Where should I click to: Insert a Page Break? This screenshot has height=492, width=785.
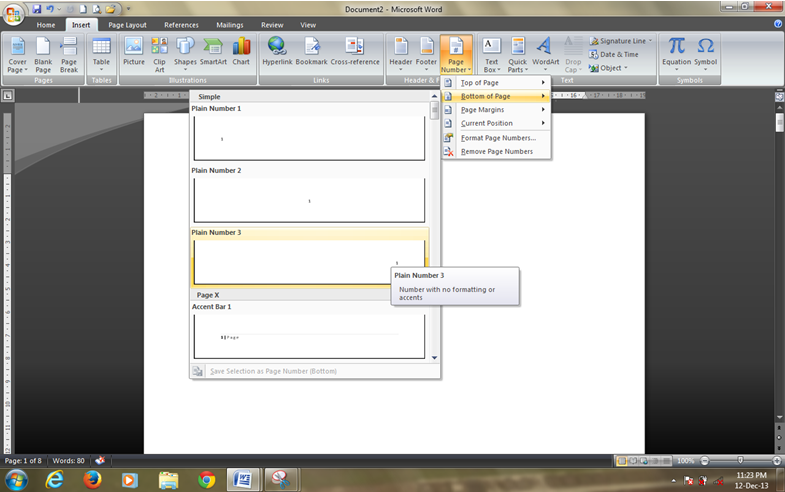[69, 55]
